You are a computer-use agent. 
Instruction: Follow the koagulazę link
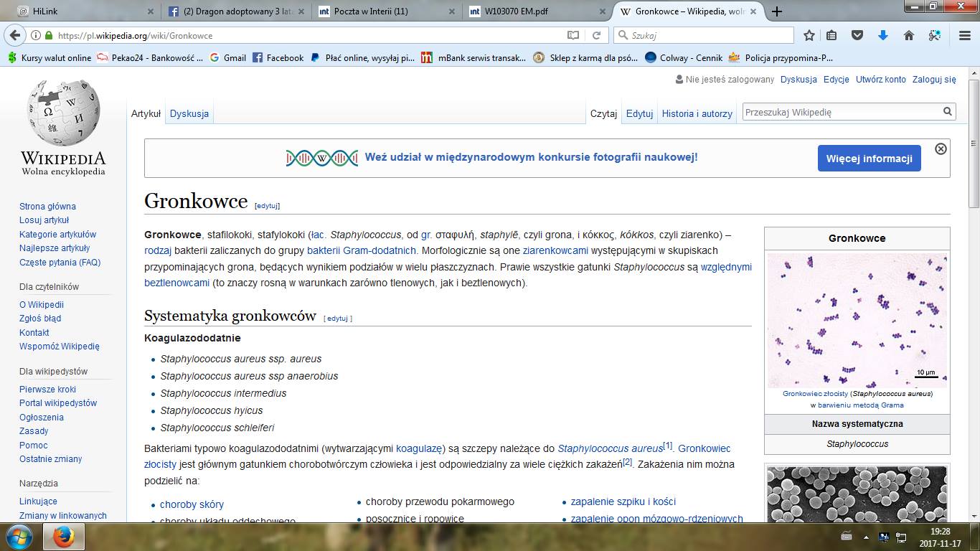(x=419, y=448)
